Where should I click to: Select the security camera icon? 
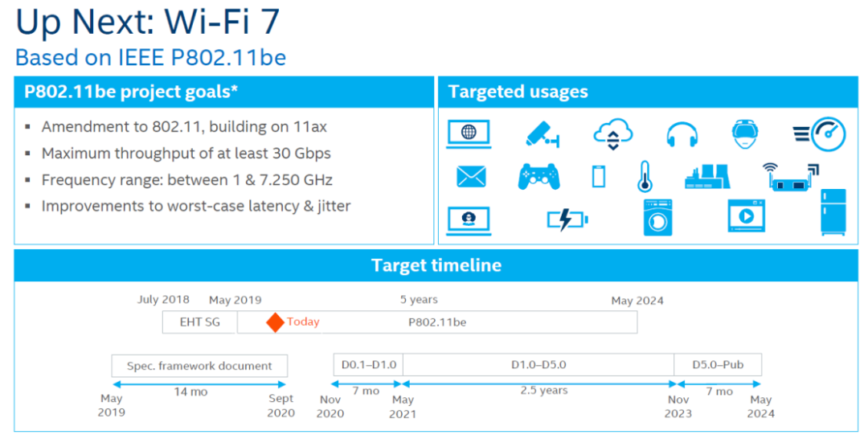(x=541, y=133)
